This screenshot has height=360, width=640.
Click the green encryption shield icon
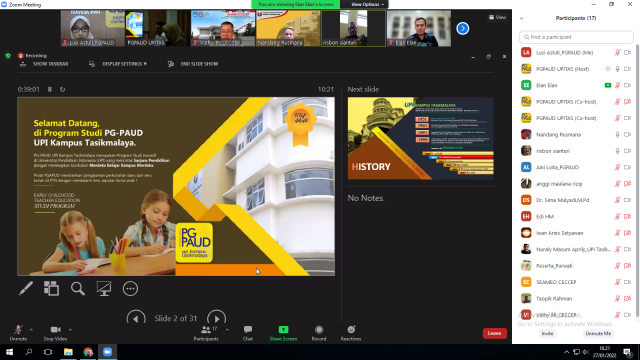tap(8, 56)
